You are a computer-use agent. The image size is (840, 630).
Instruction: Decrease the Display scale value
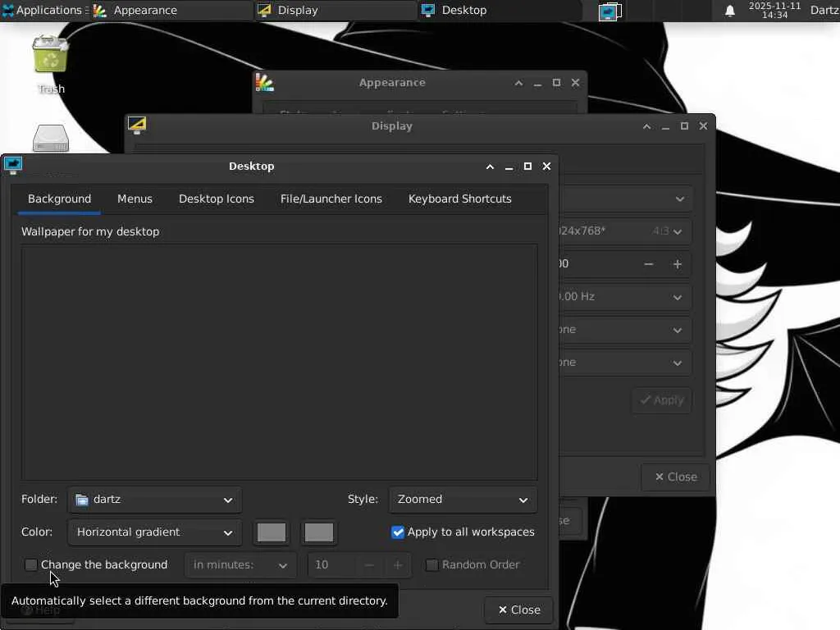649,264
